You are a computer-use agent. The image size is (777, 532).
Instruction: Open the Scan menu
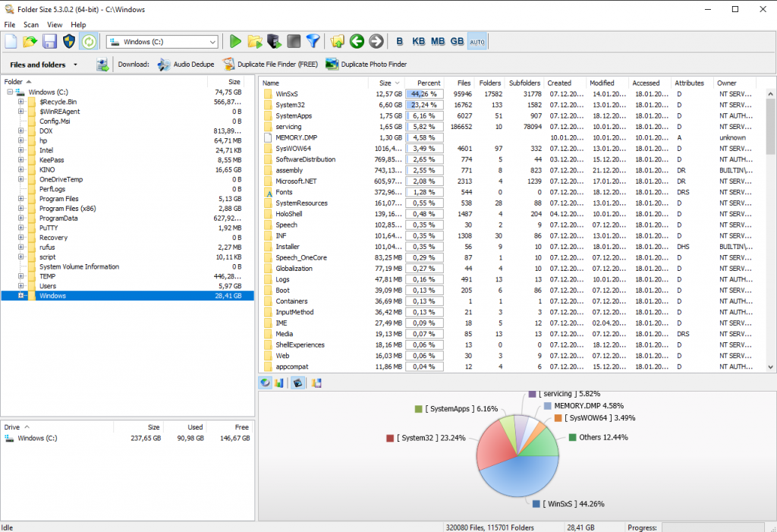coord(30,25)
